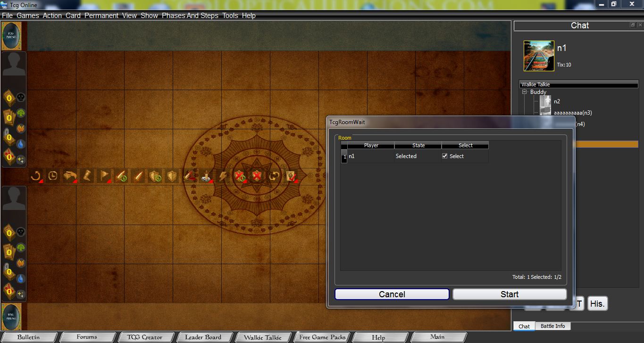Click the black skull mana icon, top player
The height and width of the screenshot is (343, 644).
[x=21, y=98]
